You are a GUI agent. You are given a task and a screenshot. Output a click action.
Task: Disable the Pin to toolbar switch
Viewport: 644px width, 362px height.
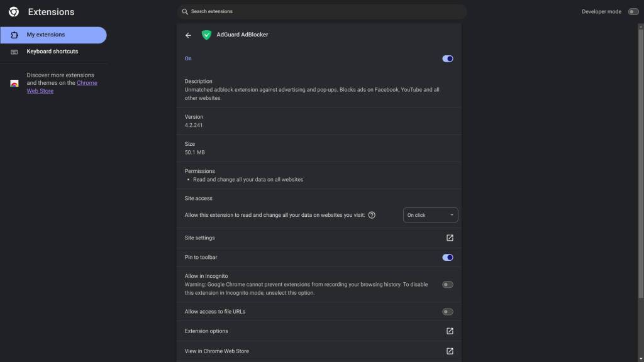coord(448,257)
